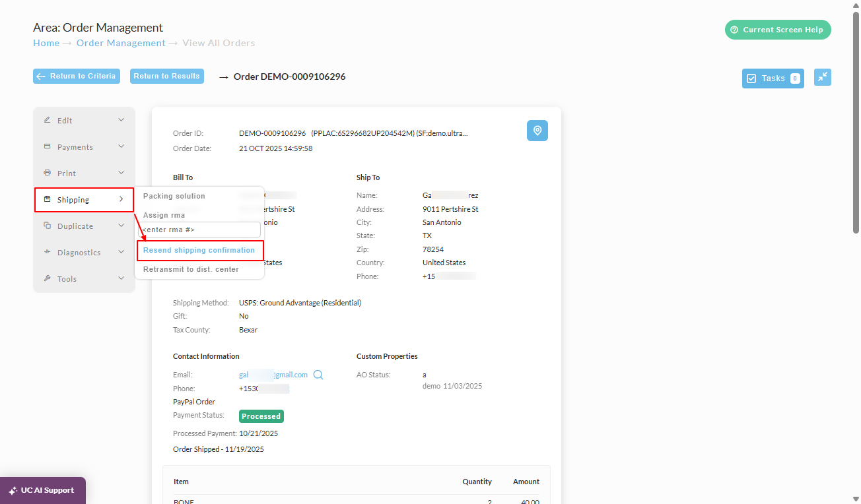Click the demo 11/03/2025 note

click(x=452, y=386)
